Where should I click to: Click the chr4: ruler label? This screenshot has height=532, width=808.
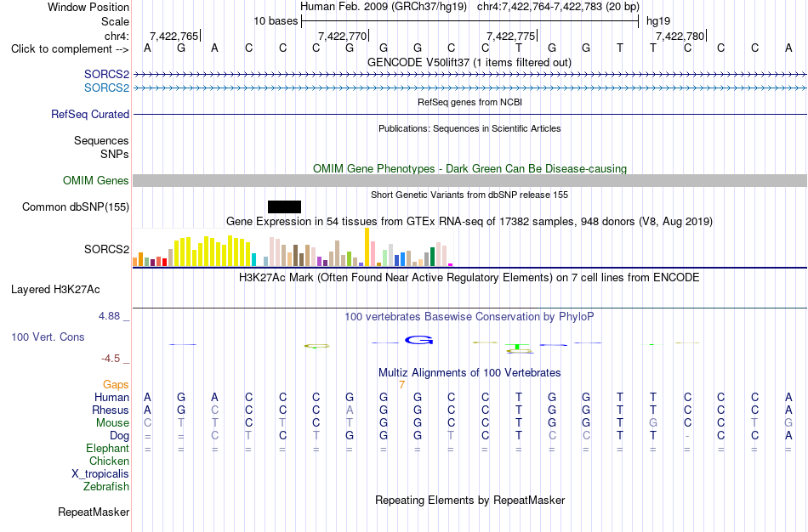(x=117, y=36)
